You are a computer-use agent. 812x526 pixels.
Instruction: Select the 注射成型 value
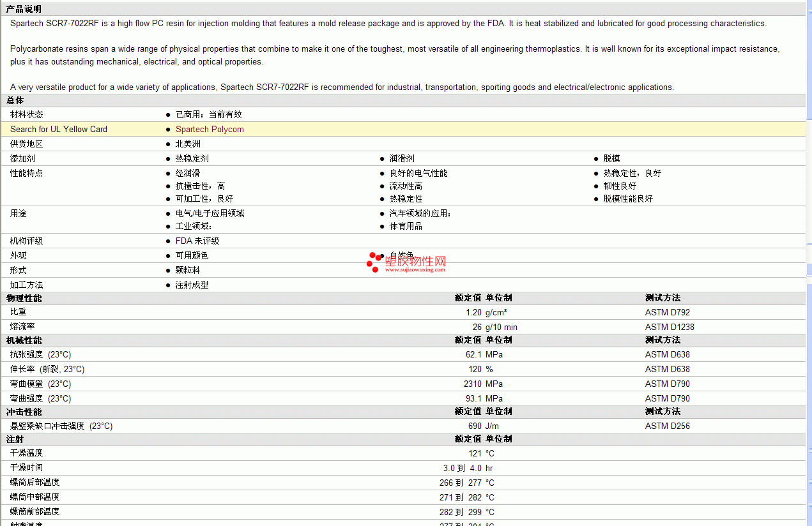pyautogui.click(x=192, y=285)
